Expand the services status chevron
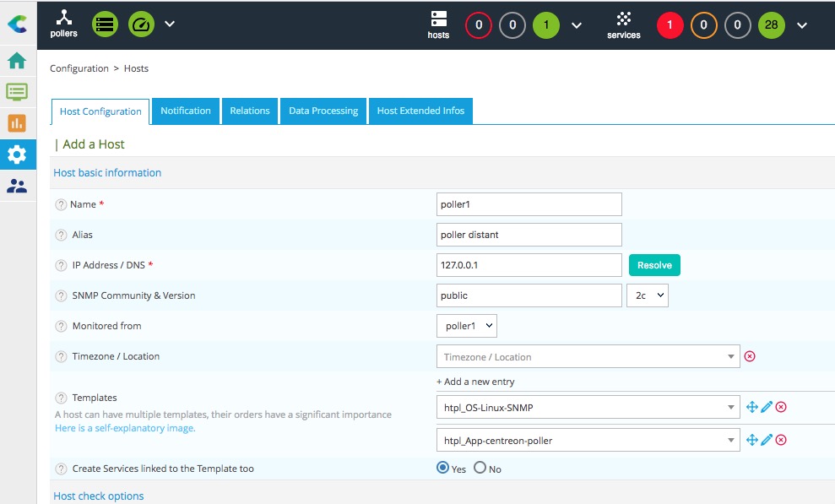 point(802,25)
